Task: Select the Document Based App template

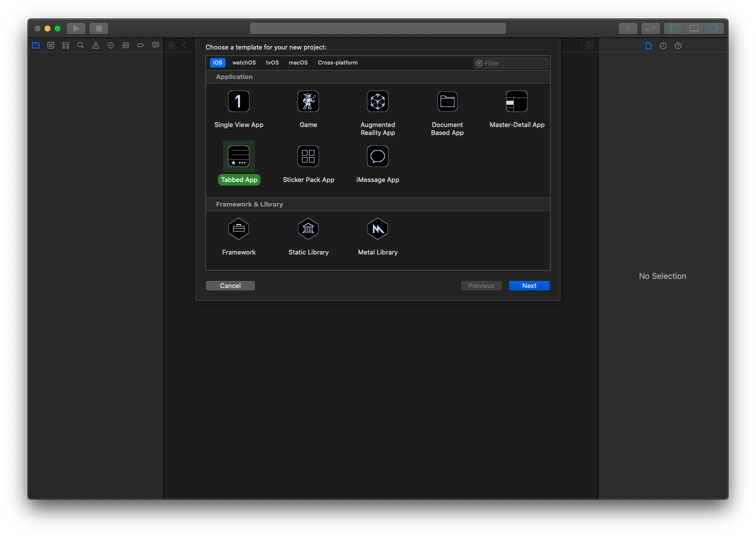Action: [447, 102]
